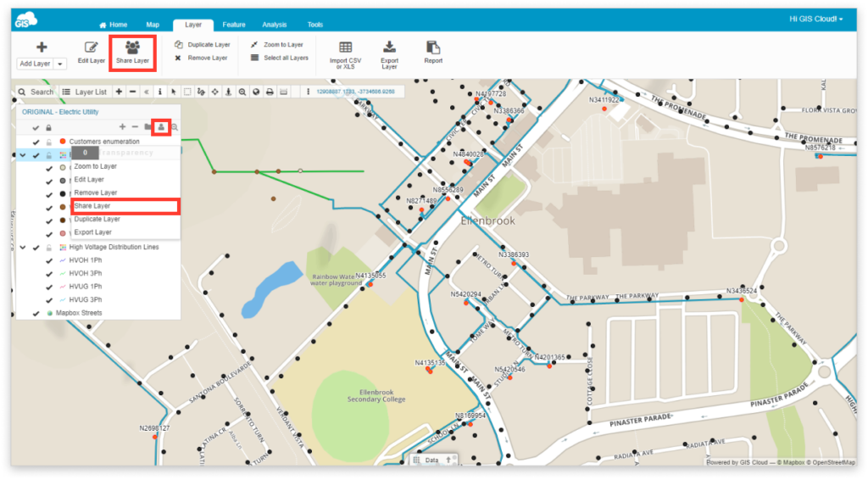Open the vertical dots more options menu

coord(308,92)
